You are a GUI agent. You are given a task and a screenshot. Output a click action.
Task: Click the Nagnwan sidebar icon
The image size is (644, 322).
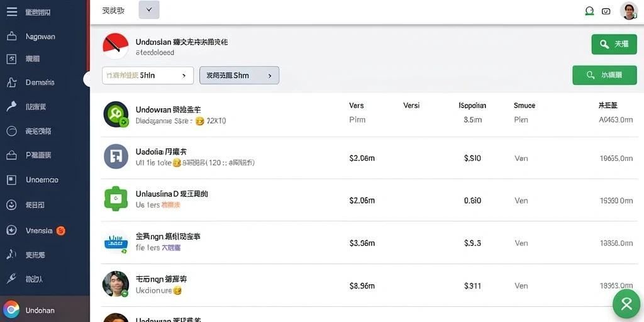(12, 36)
